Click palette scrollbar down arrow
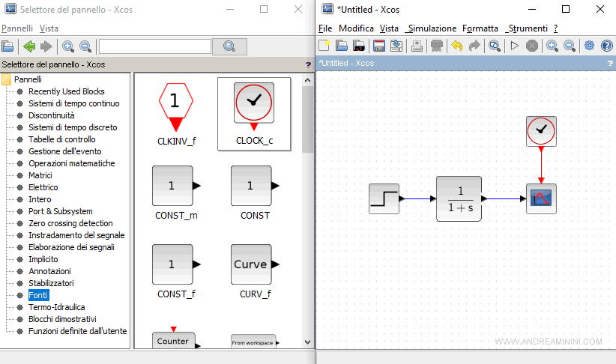The height and width of the screenshot is (364, 616). (307, 342)
